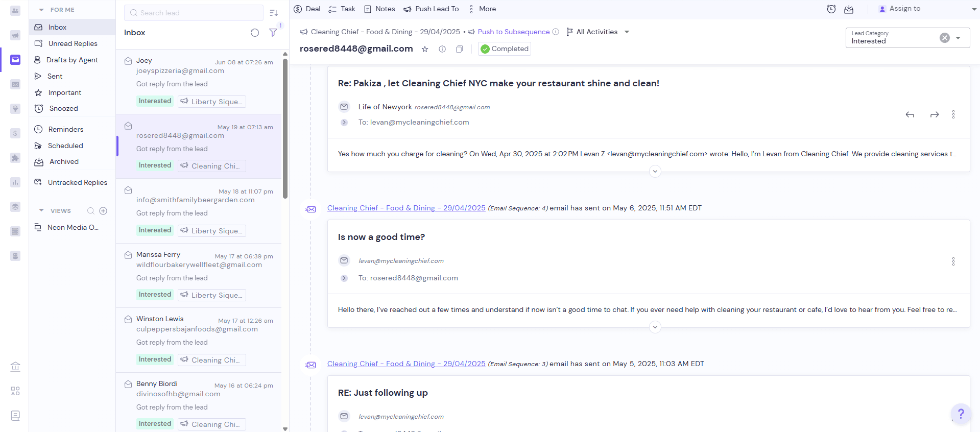Open the info@smithfamilybeergarden.com lead

point(199,211)
